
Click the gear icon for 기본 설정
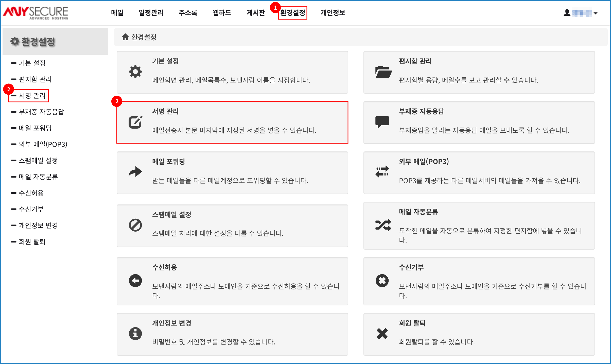pyautogui.click(x=135, y=72)
